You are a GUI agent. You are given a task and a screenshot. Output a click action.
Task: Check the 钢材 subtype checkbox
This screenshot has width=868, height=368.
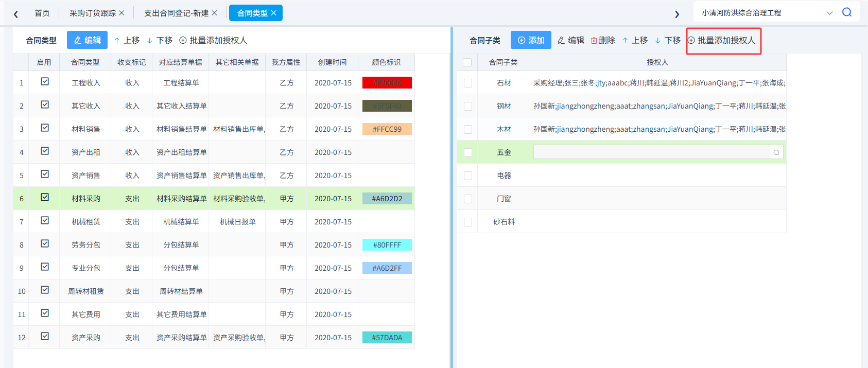tap(468, 106)
